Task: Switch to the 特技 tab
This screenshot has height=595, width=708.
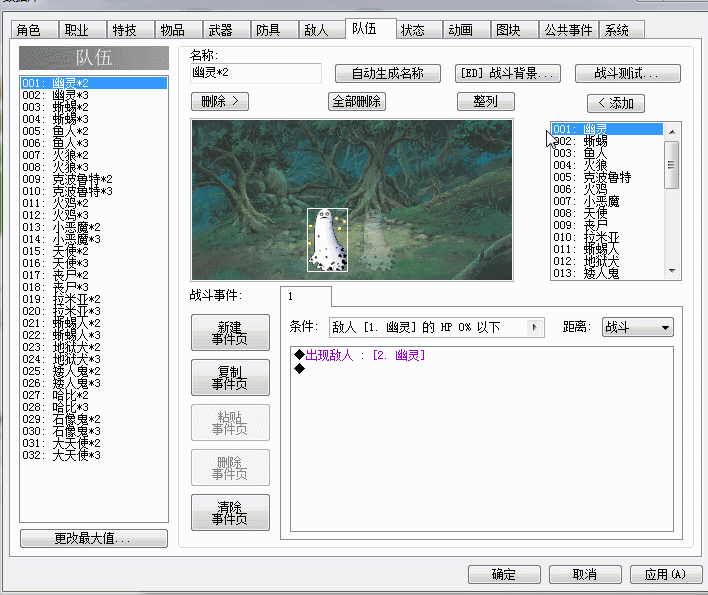Action: [130, 30]
